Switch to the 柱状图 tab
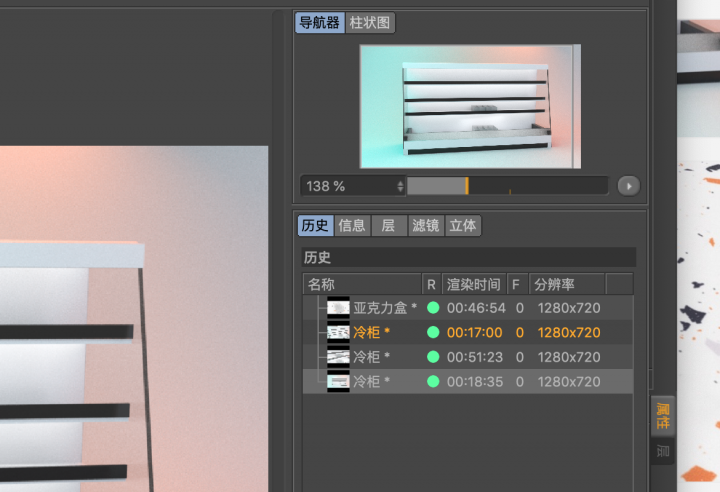Image resolution: width=720 pixels, height=492 pixels. 370,23
